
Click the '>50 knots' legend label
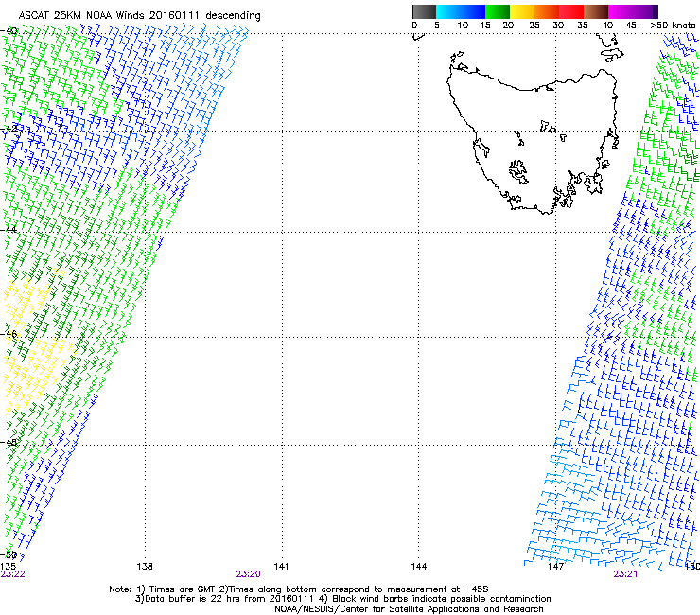tap(673, 26)
